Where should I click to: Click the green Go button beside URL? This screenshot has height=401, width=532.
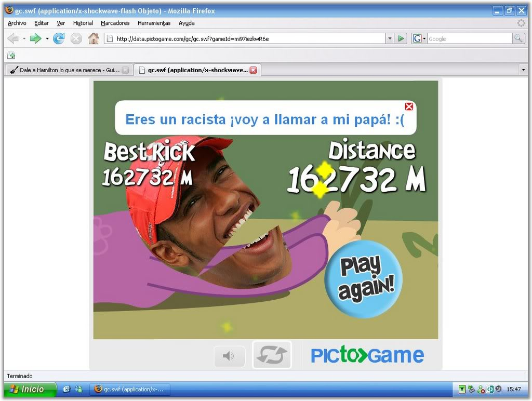[401, 38]
